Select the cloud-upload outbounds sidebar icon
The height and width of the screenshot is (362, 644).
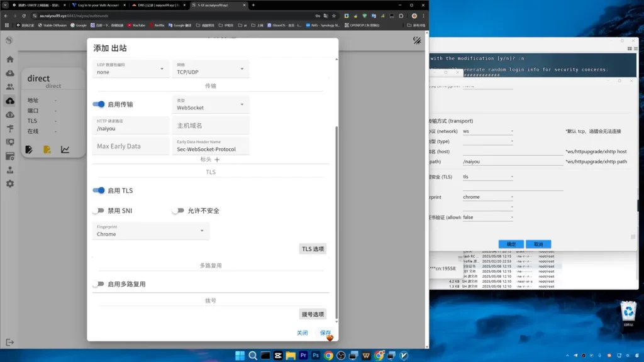[10, 101]
